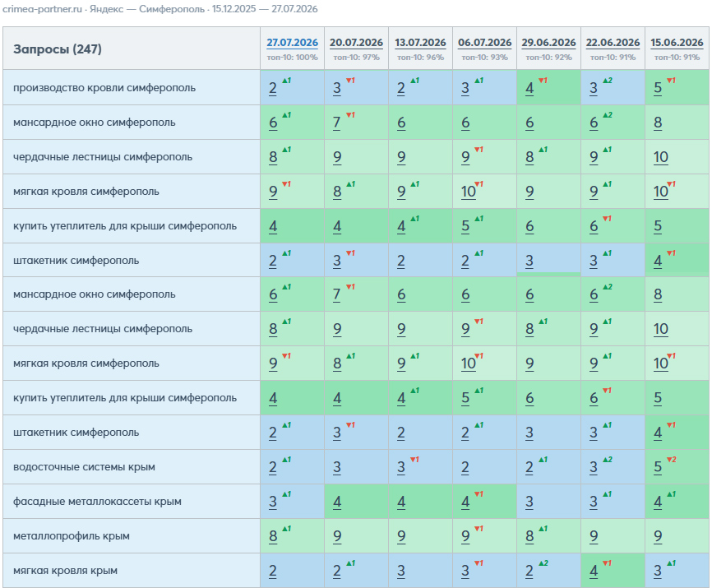The image size is (712, 588).
Task: Open position 2 for производство кровли on 27.07.2026
Action: pos(272,88)
